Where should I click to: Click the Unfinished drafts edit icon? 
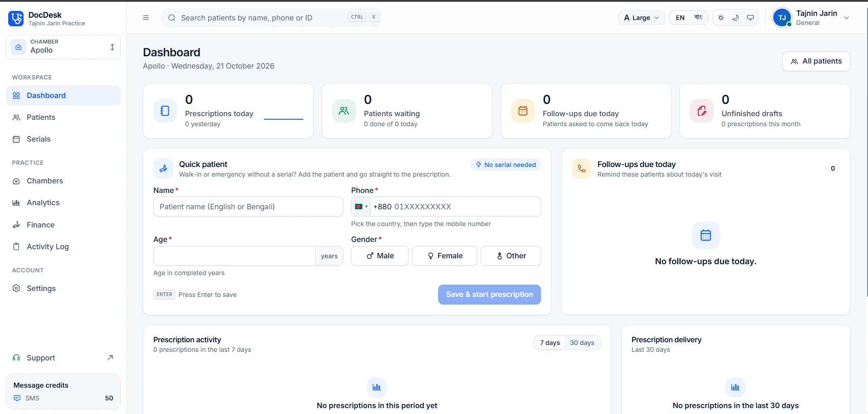click(x=702, y=111)
